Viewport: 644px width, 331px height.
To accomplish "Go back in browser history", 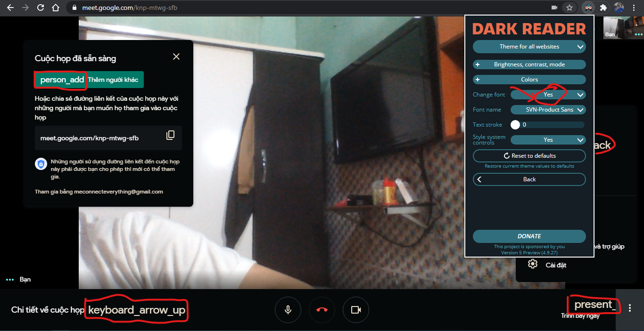I will (x=10, y=8).
